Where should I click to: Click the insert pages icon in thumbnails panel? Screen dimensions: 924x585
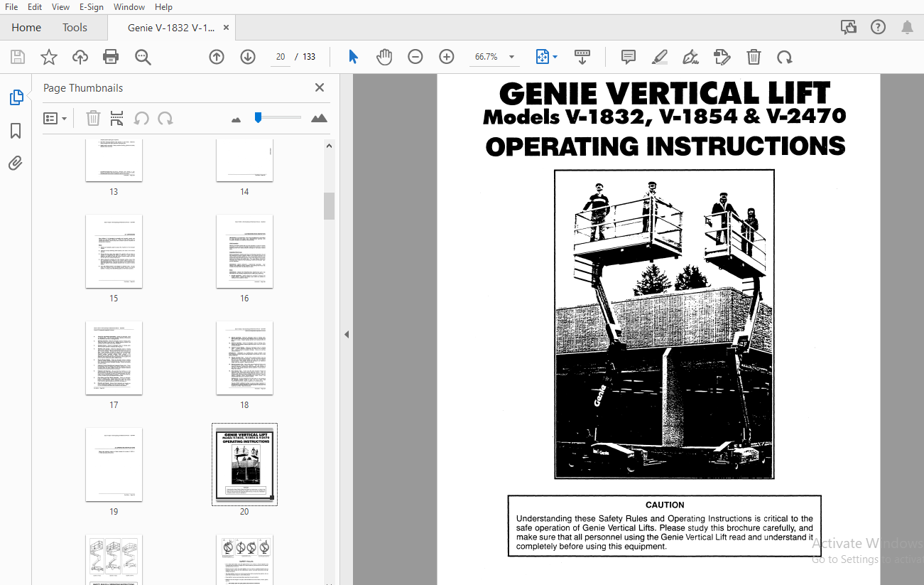[x=117, y=118]
